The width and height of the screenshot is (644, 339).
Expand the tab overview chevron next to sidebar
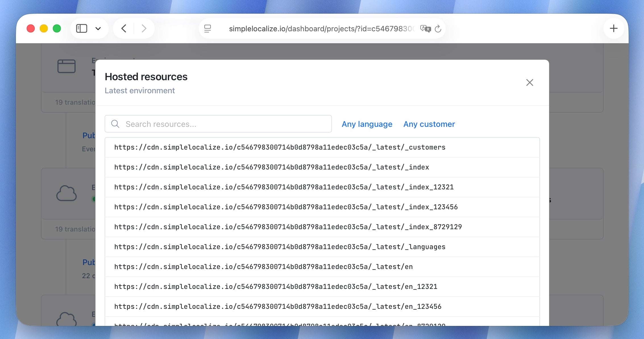[98, 28]
